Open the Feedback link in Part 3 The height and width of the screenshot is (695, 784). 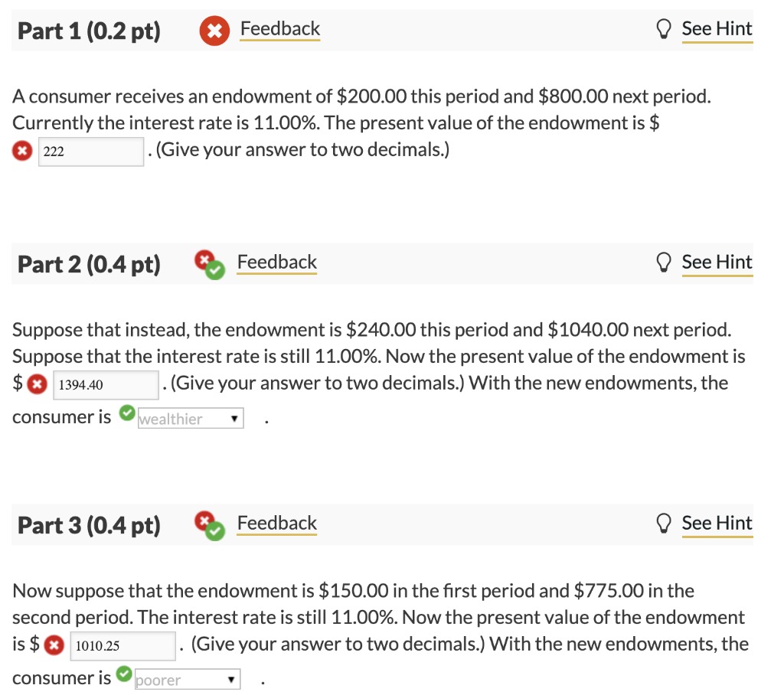[276, 523]
